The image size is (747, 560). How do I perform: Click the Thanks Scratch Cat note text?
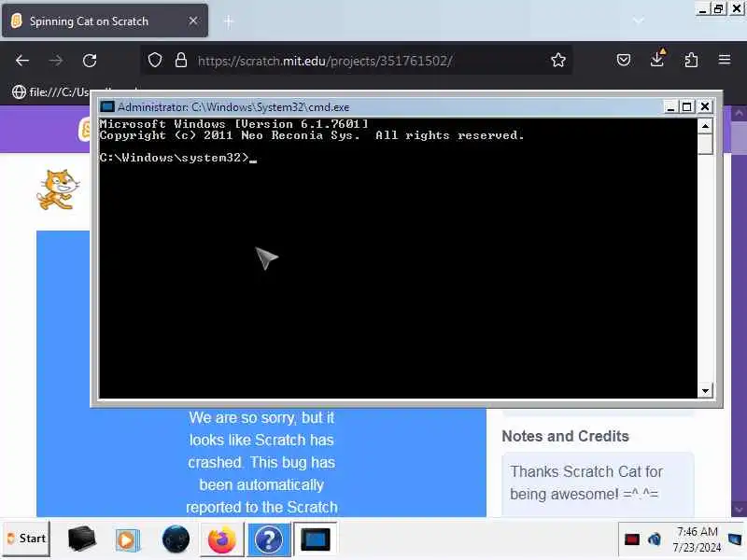[x=586, y=483]
